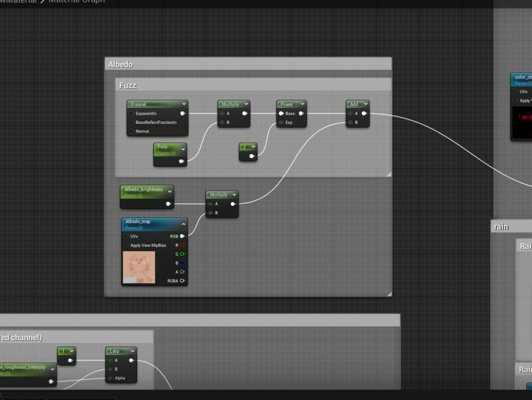Click Albedo_map RGBA output pin
This screenshot has height=400, width=532.
tap(182, 281)
